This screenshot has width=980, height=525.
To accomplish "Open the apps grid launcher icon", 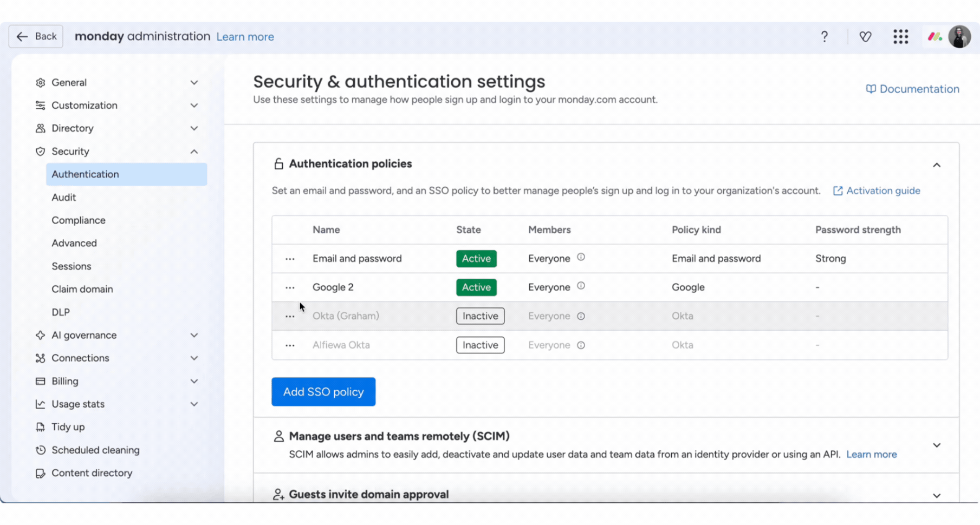I will (900, 36).
